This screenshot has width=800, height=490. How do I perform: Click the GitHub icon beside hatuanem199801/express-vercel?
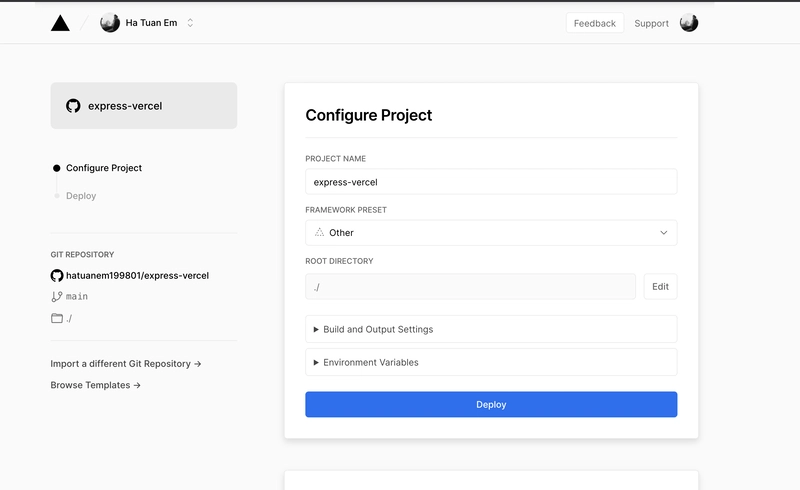(57, 276)
